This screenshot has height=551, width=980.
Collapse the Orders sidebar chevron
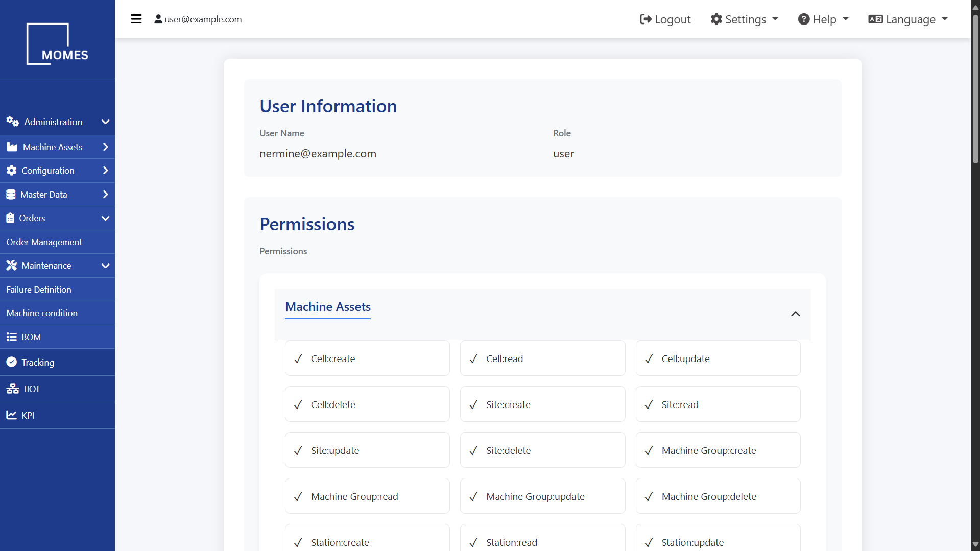(105, 218)
